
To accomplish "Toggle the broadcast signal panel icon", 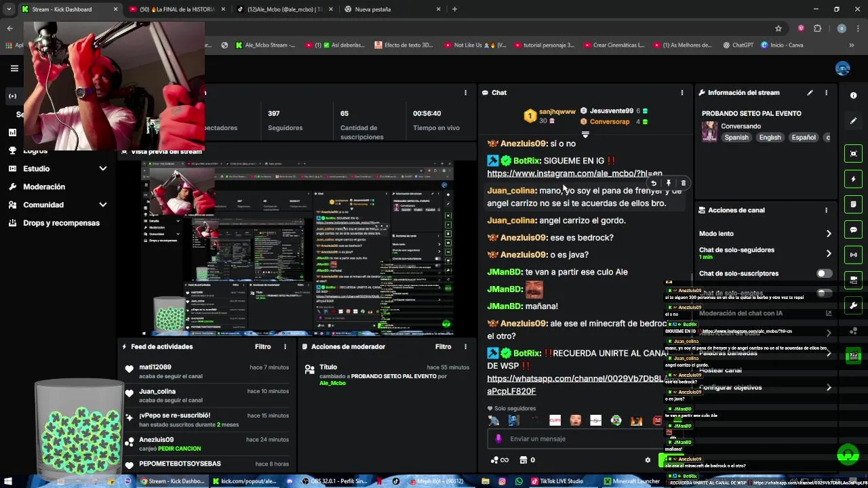I will [854, 255].
